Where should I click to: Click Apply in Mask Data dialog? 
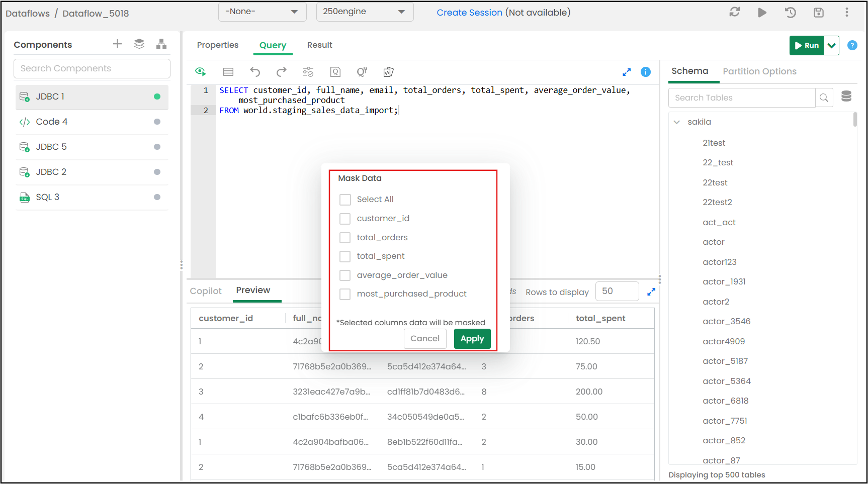tap(472, 339)
